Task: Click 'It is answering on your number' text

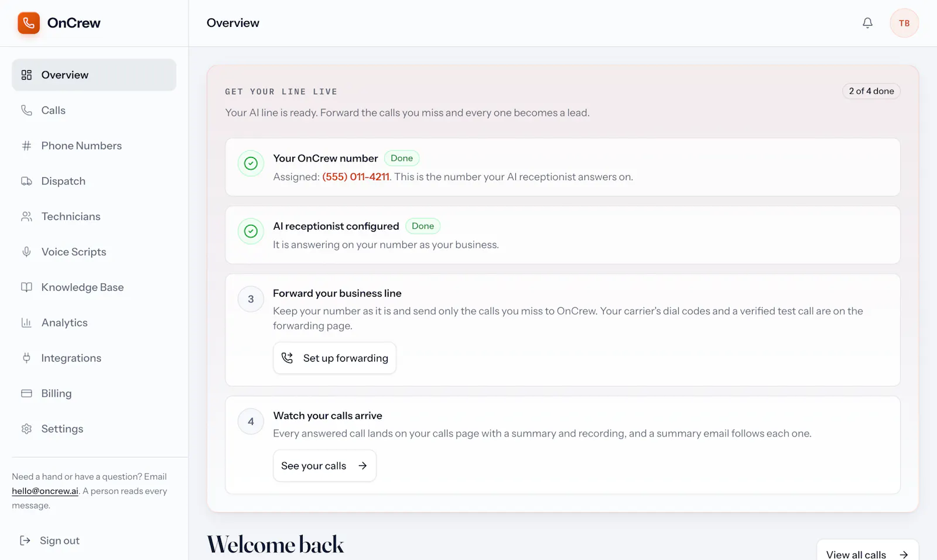Action: coord(386,245)
